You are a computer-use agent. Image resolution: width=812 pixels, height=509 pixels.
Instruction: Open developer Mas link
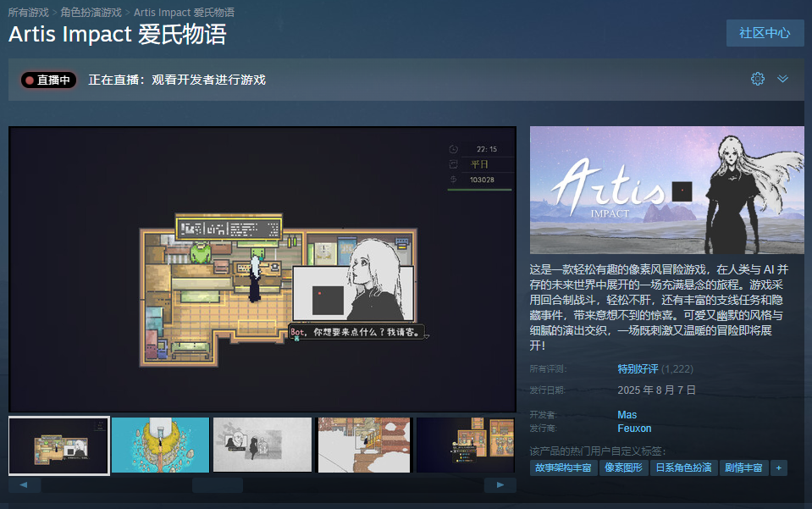(627, 415)
